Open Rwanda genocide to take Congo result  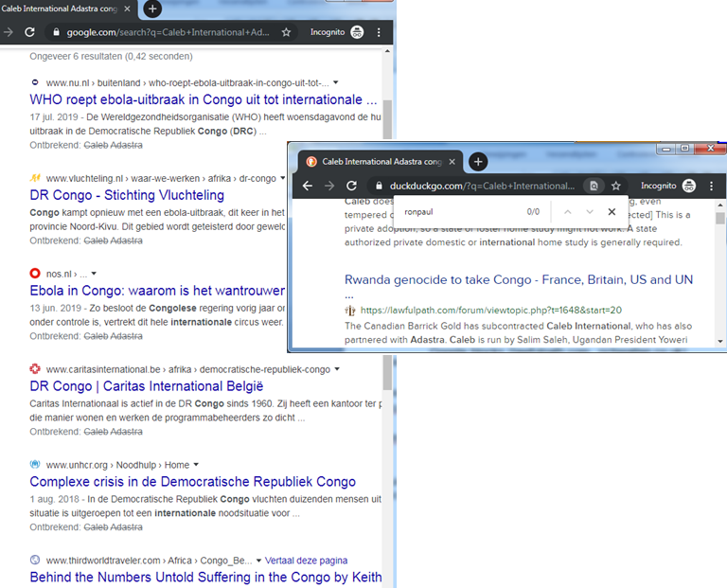pyautogui.click(x=519, y=279)
